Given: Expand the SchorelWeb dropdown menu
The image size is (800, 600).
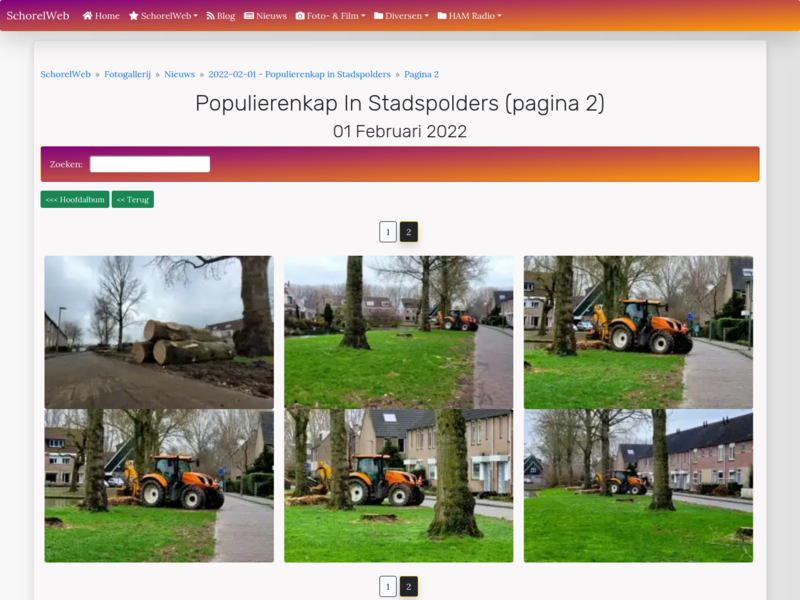Looking at the screenshot, I should [x=164, y=16].
